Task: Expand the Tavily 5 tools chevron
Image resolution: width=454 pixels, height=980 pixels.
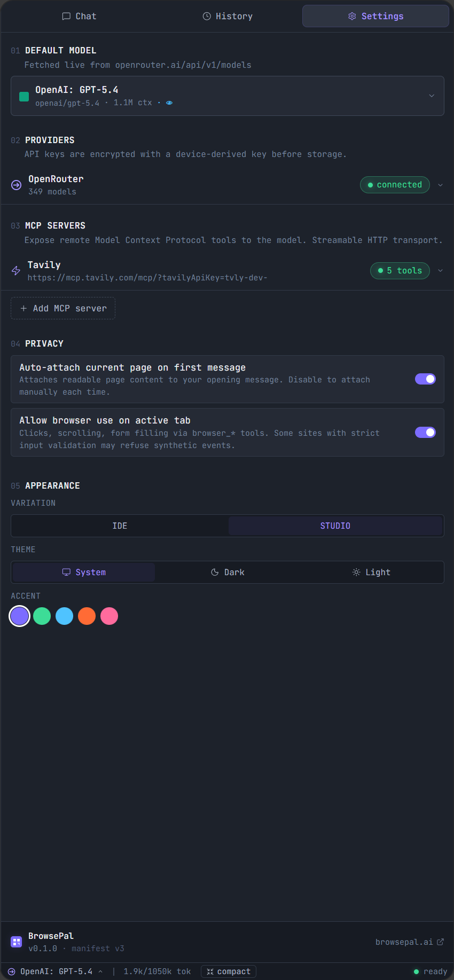Action: click(440, 271)
